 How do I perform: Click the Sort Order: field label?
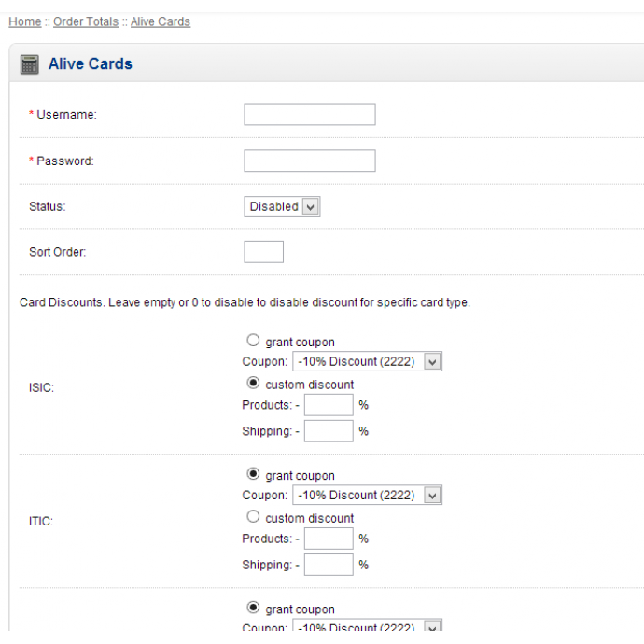[58, 252]
